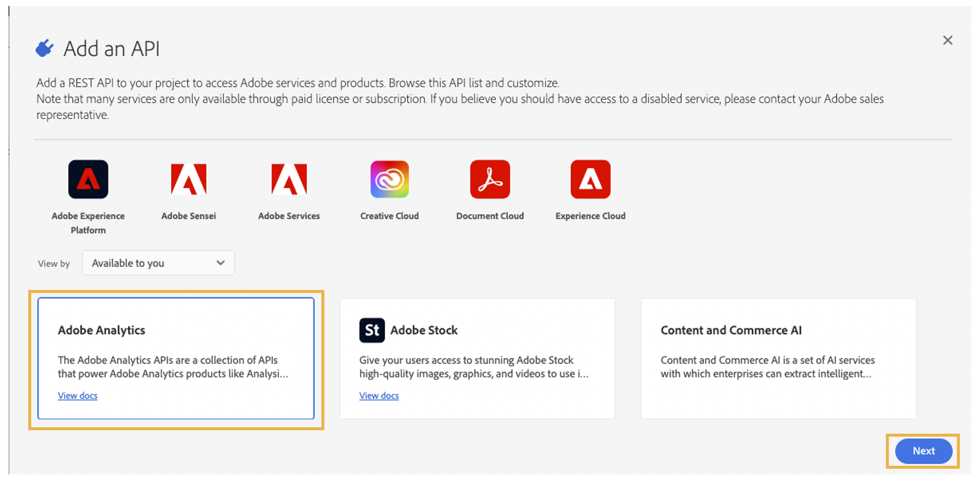Pick the Creative Cloud icon
The image size is (980, 479).
tap(389, 179)
